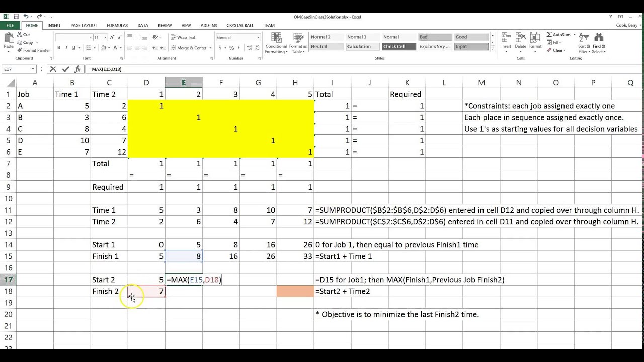Click the Enter checkmark in formula bar
The image size is (644, 362).
(x=66, y=69)
